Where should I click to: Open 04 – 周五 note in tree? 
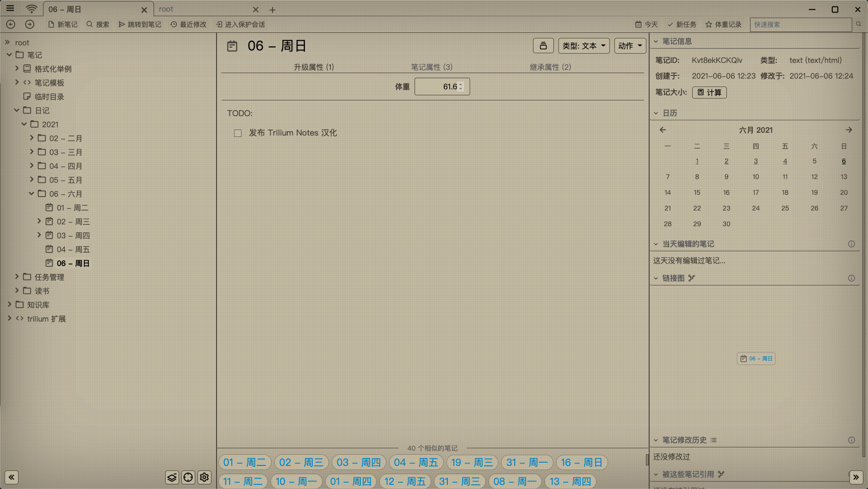click(x=73, y=249)
